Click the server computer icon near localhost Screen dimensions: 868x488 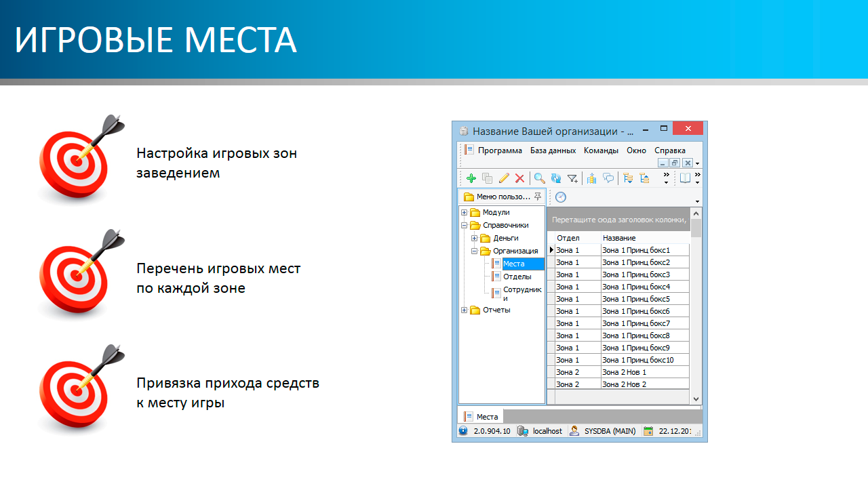tap(522, 430)
